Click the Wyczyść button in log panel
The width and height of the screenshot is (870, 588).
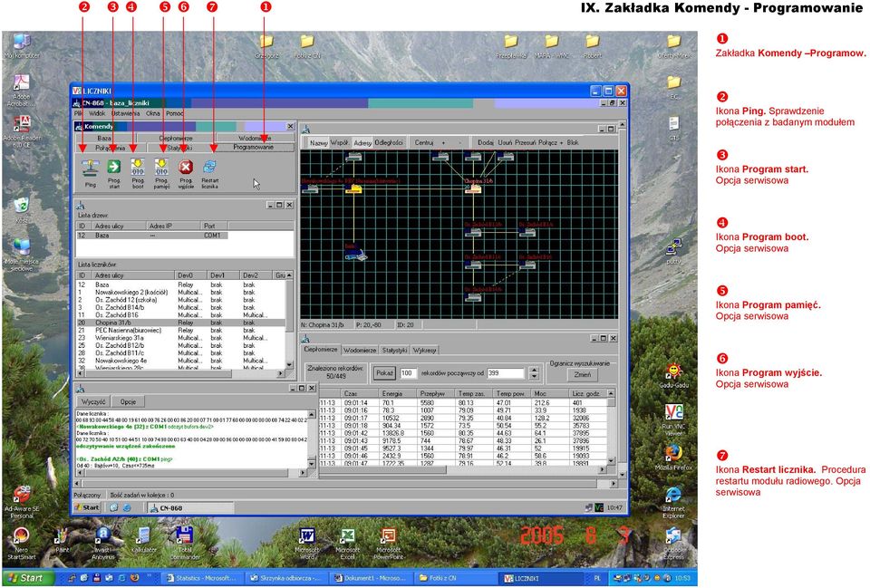point(93,401)
